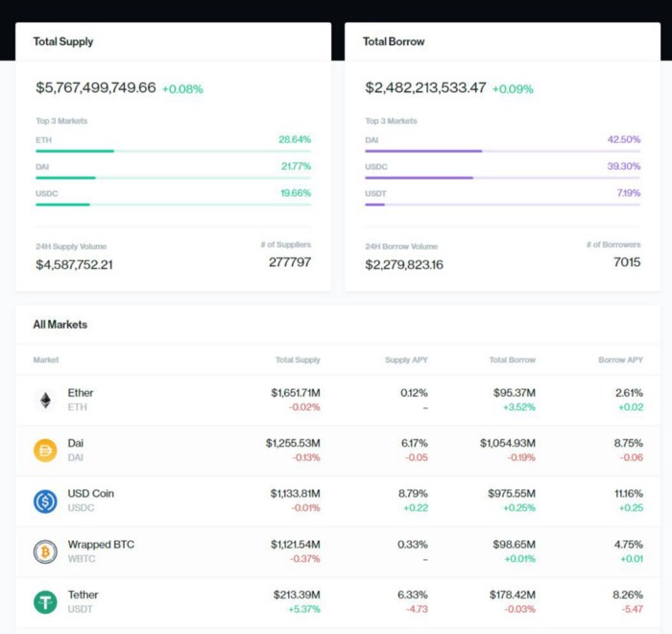Click the Wrapped BTC coin icon

(x=45, y=551)
